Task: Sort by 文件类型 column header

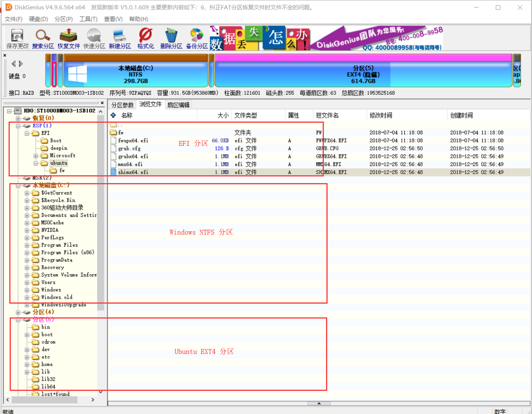Action: point(245,115)
